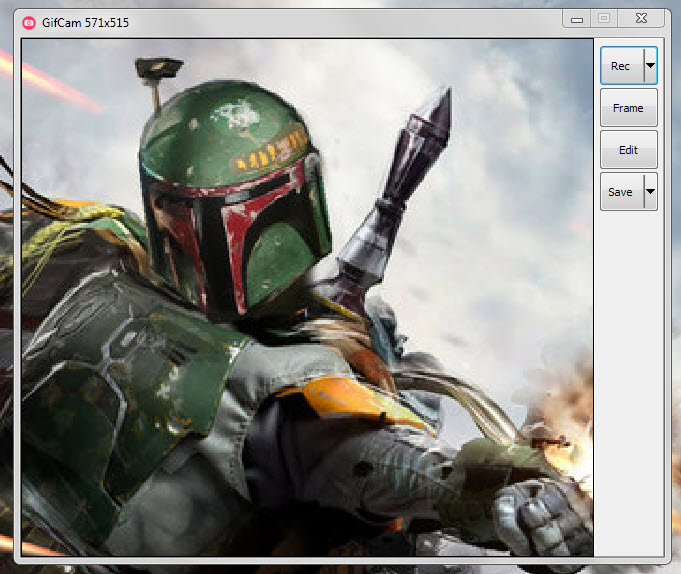
Task: Click the GifCam camera logo icon
Action: 29,23
